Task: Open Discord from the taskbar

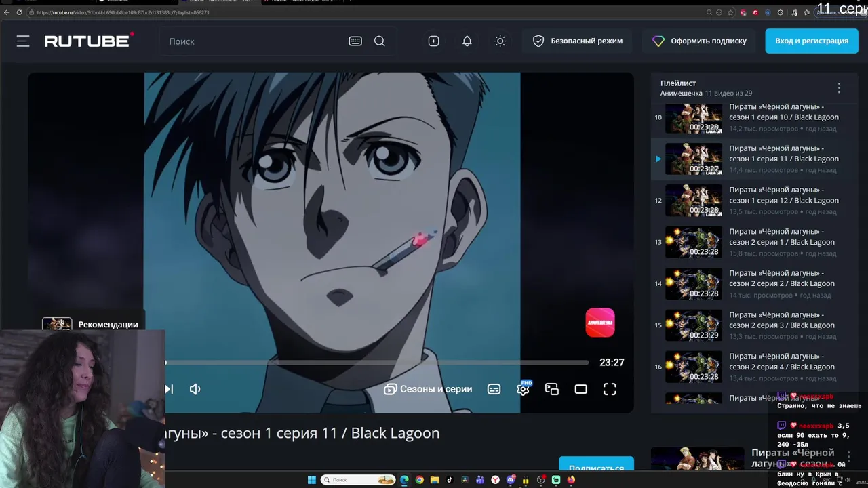Action: click(511, 480)
